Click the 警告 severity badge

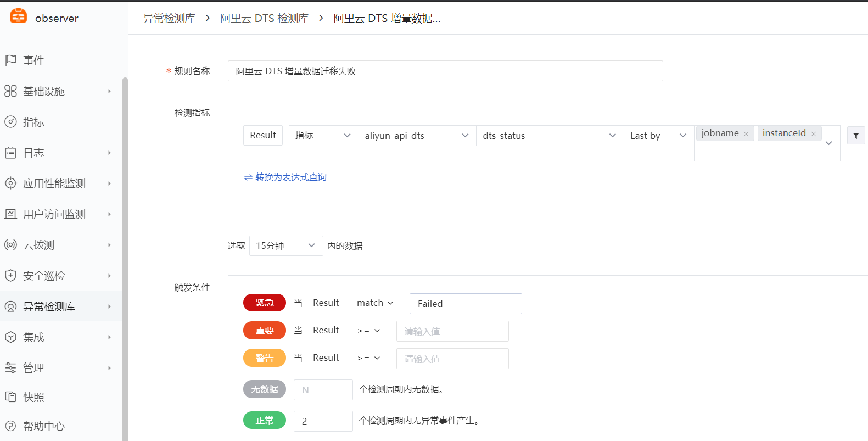pos(265,358)
